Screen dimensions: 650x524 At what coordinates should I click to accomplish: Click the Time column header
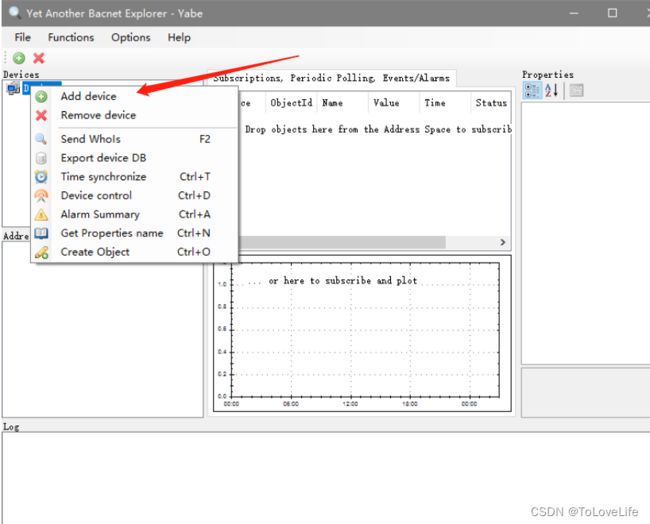[445, 103]
